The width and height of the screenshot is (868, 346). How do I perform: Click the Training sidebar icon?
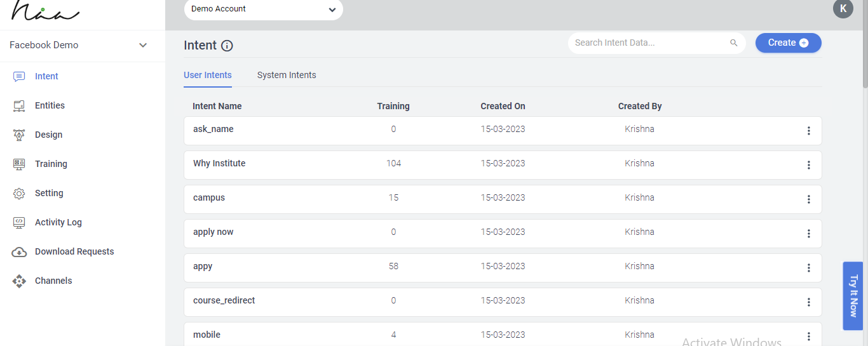pos(19,164)
